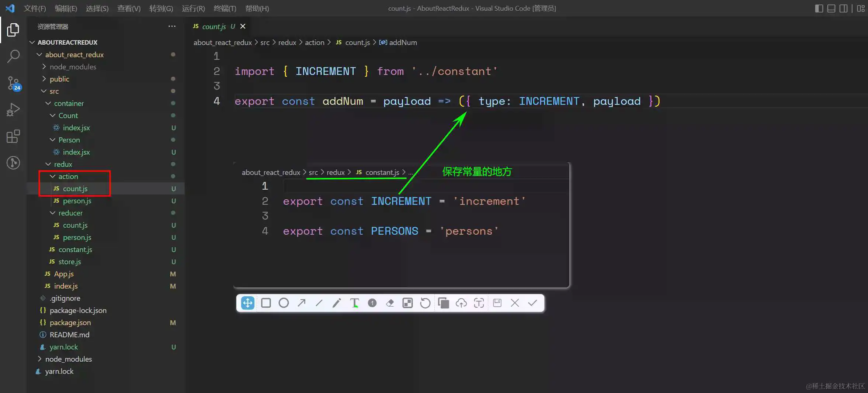Click the cloud upload icon in screenshot toolbar

(x=461, y=303)
